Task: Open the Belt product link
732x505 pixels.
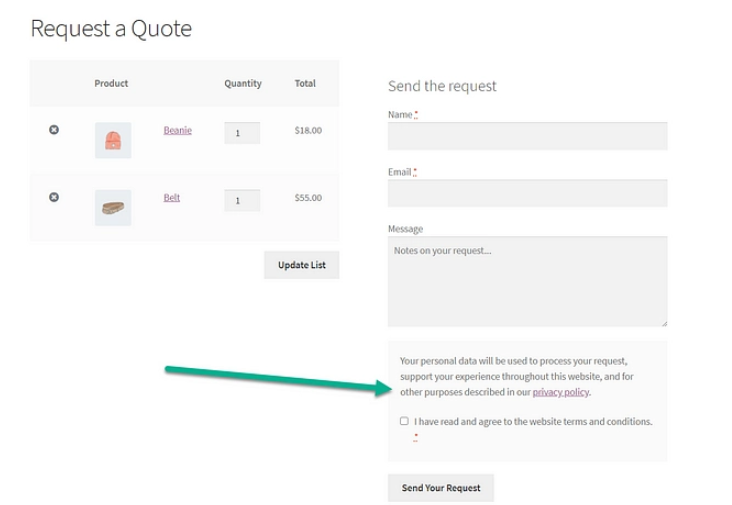Action: pos(172,198)
